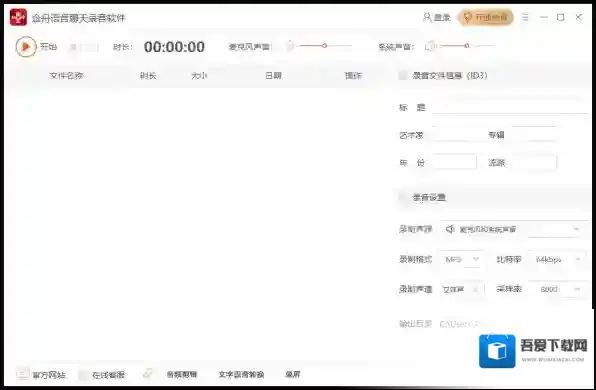The height and width of the screenshot is (390, 596).
Task: Click the 文件名称 column header
Action: point(66,76)
